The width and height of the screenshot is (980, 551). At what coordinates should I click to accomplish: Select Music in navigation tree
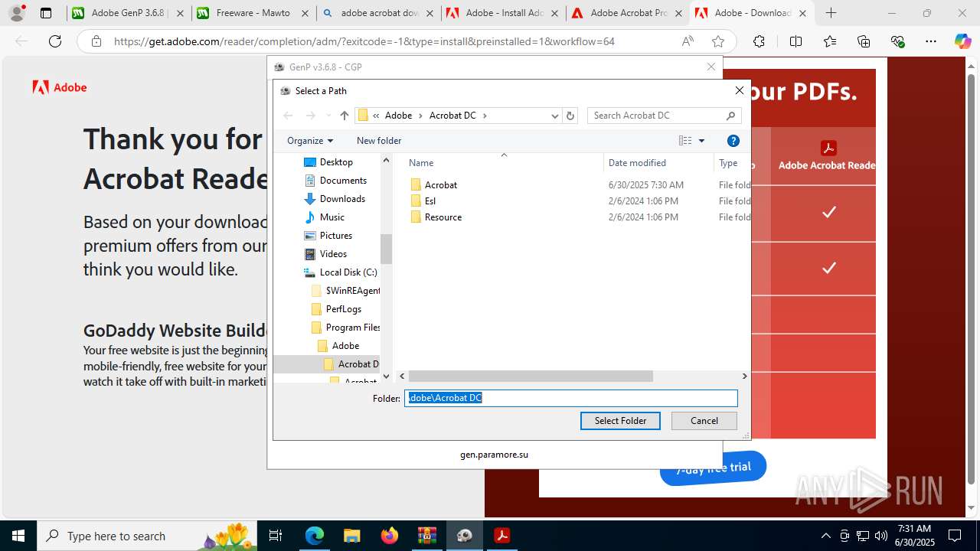(332, 217)
